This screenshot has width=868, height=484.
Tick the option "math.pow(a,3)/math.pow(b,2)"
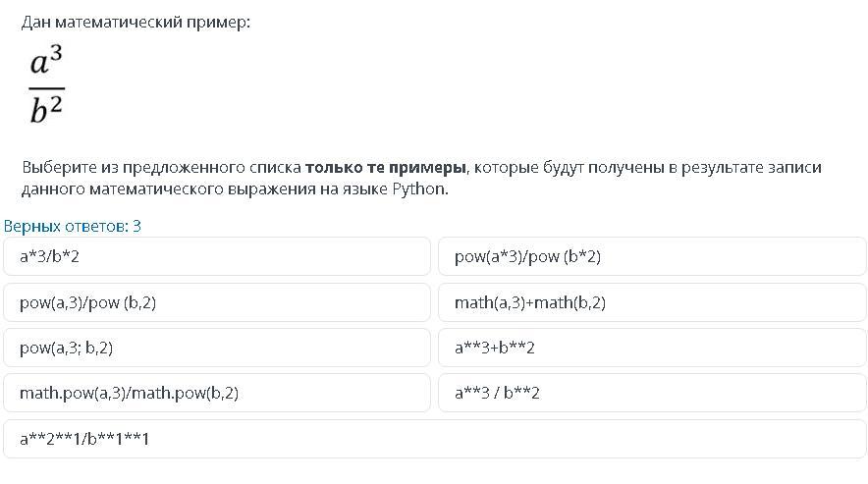pos(216,393)
